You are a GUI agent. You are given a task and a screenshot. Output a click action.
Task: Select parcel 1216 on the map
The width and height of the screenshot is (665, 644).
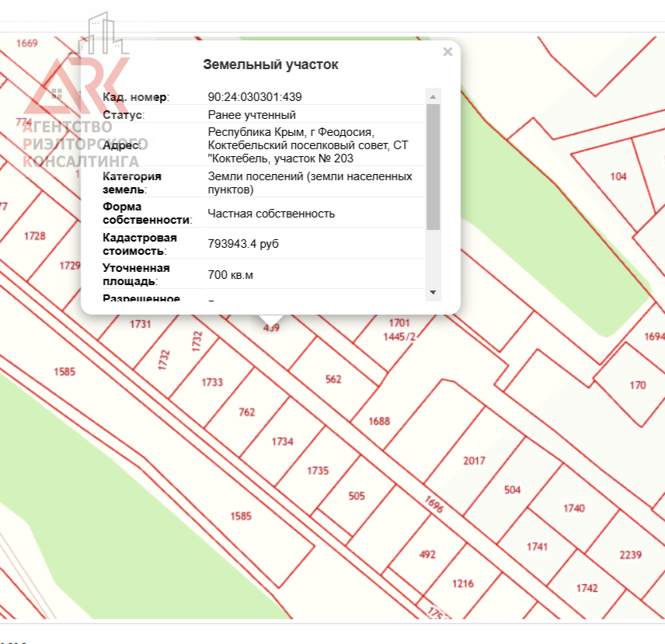pos(463,583)
